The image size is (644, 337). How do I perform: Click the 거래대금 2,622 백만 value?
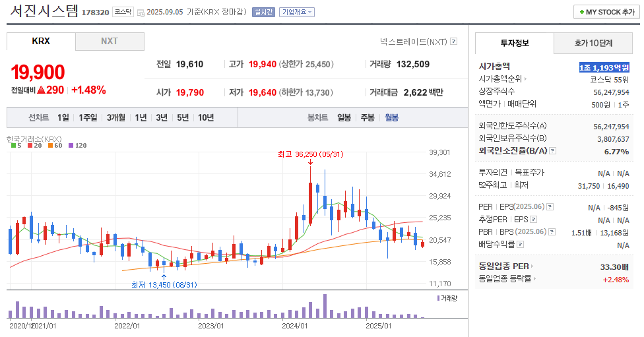pos(423,92)
